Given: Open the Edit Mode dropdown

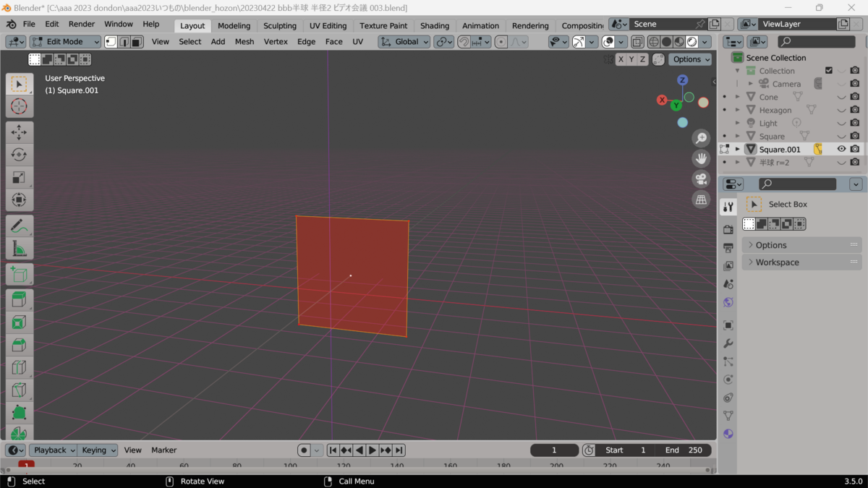Looking at the screenshot, I should point(65,41).
